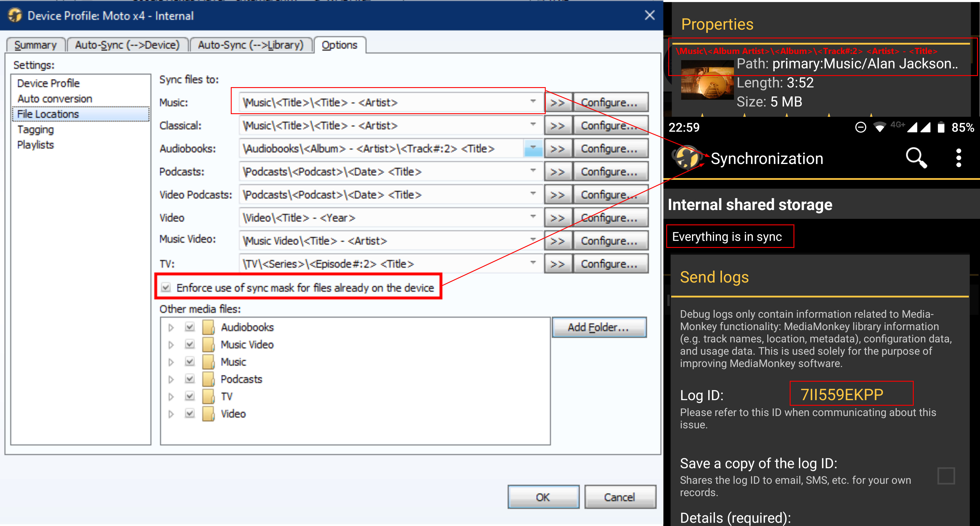Click the >> button next to Music mask

558,103
